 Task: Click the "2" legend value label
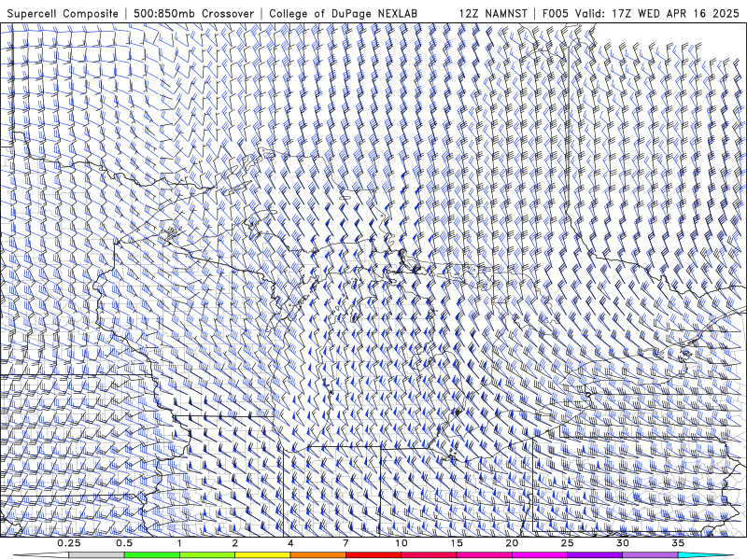[x=235, y=543]
